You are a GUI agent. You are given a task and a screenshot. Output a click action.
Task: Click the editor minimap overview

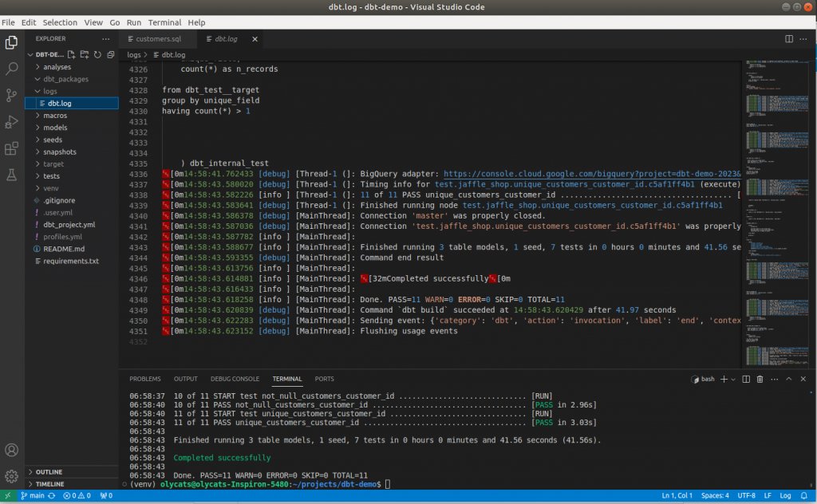(776, 214)
